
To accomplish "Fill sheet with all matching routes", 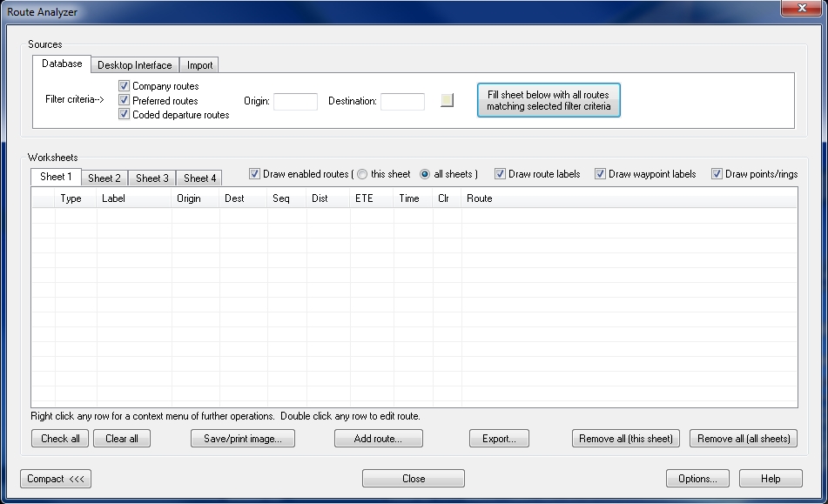I will point(549,100).
